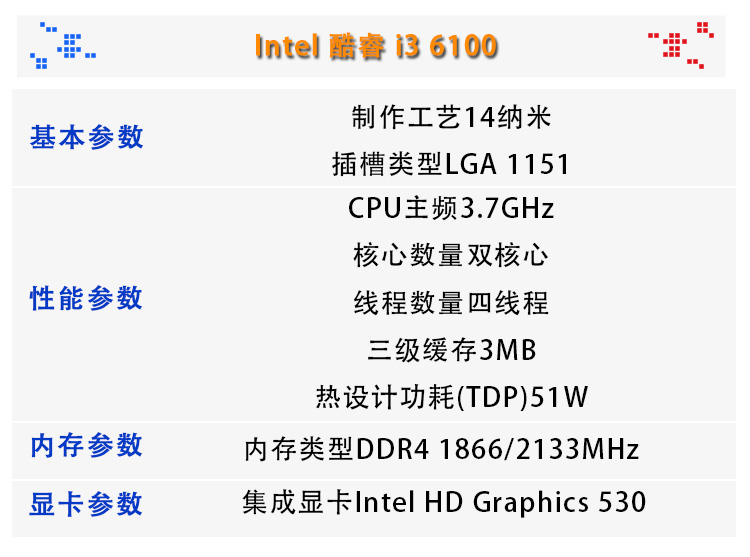Click the orange "Intel" word in header

286,47
